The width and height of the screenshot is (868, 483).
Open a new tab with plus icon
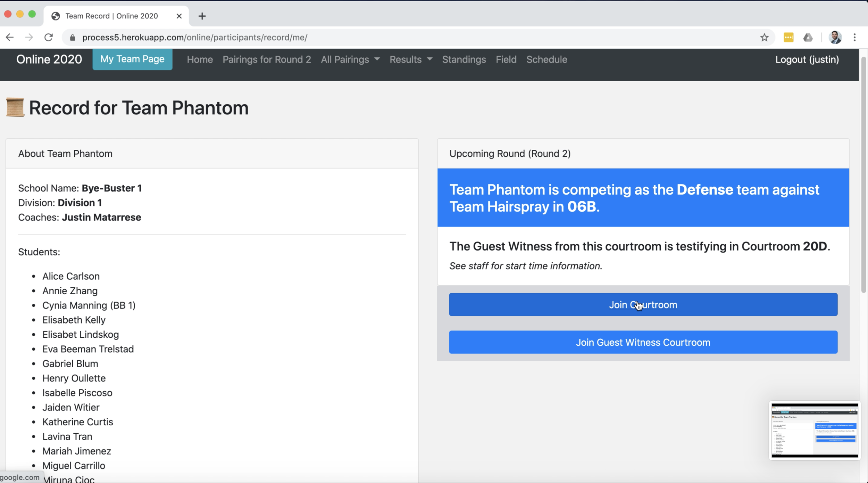202,16
